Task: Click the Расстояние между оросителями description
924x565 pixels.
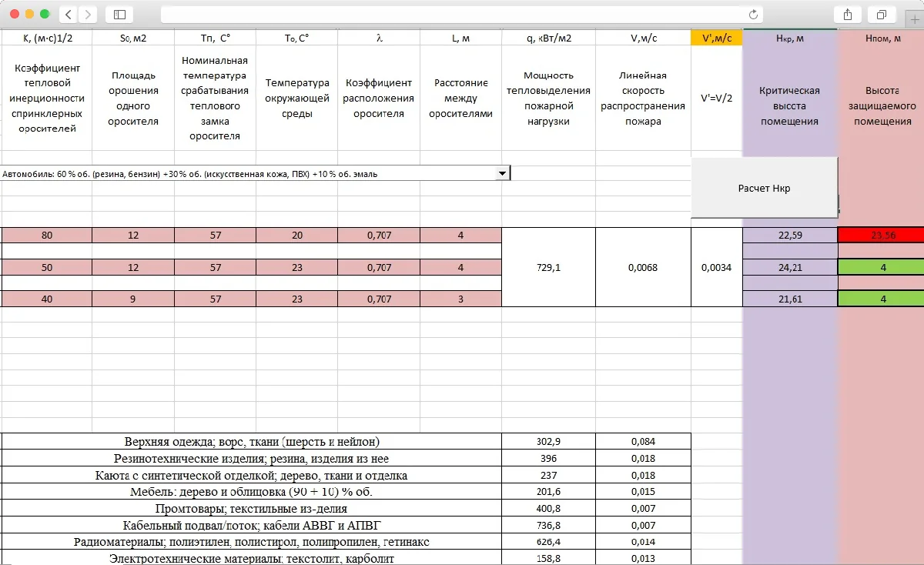Action: pos(460,98)
